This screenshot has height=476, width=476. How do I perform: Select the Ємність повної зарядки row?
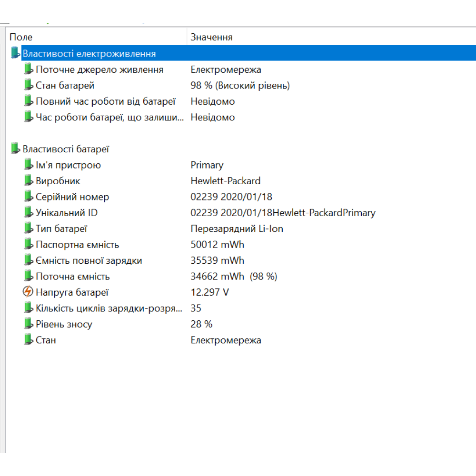[x=89, y=260]
